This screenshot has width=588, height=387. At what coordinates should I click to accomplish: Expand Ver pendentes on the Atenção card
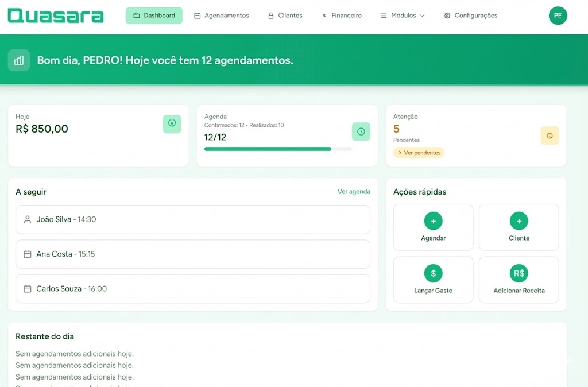coord(419,153)
